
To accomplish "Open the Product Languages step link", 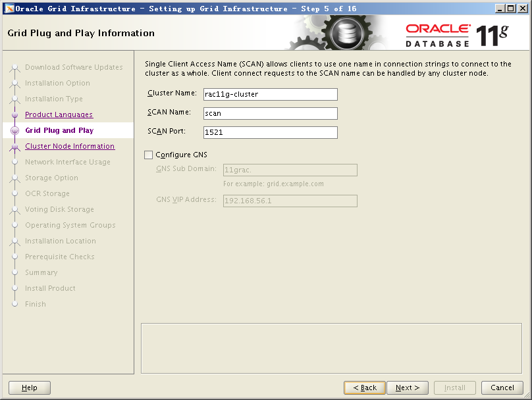I will click(x=59, y=115).
